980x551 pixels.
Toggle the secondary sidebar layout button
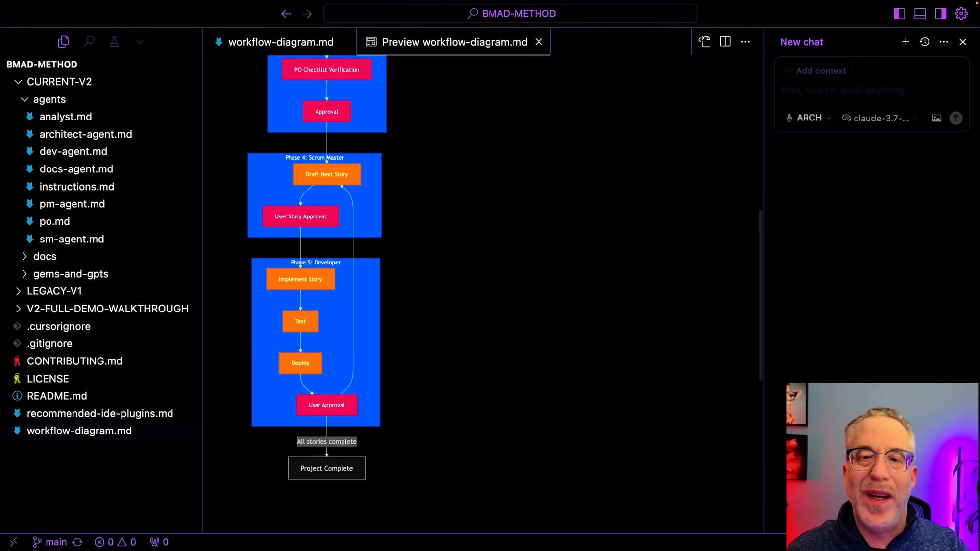pos(941,14)
